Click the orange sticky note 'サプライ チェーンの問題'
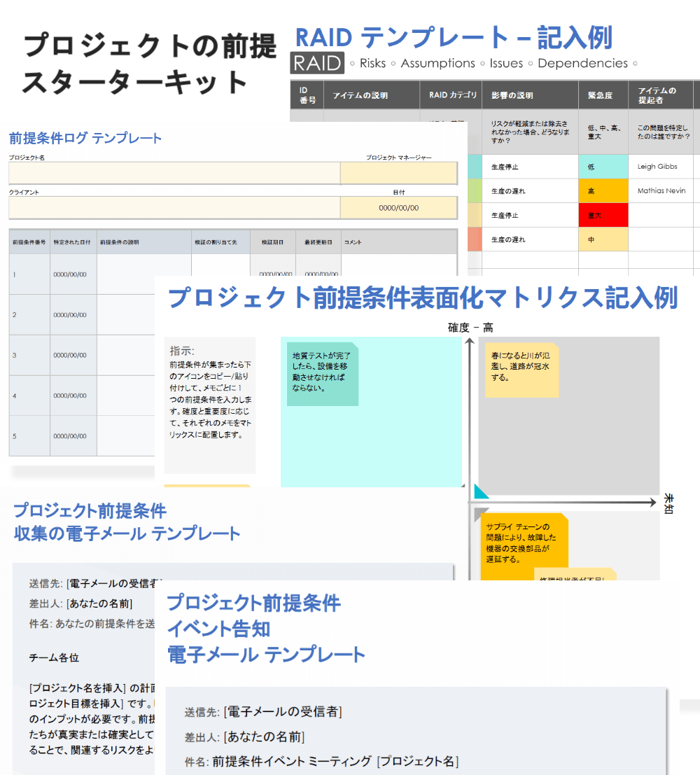The height and width of the screenshot is (775, 700). (524, 547)
